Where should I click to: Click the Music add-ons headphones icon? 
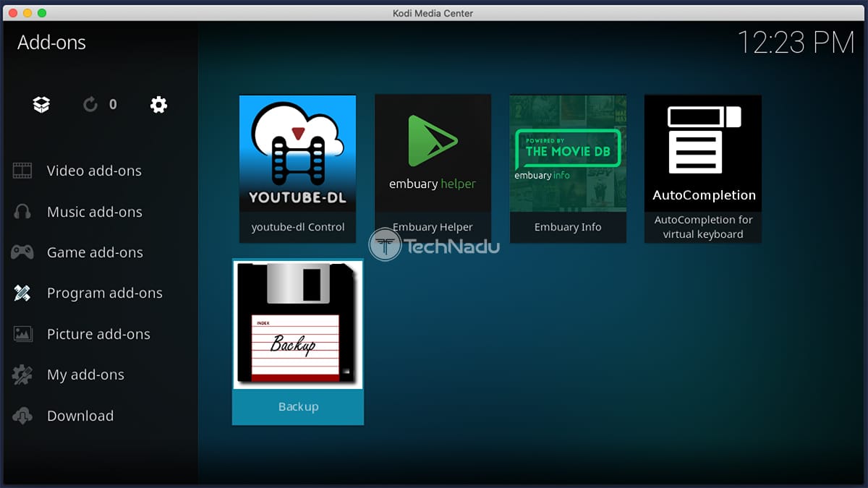coord(22,212)
